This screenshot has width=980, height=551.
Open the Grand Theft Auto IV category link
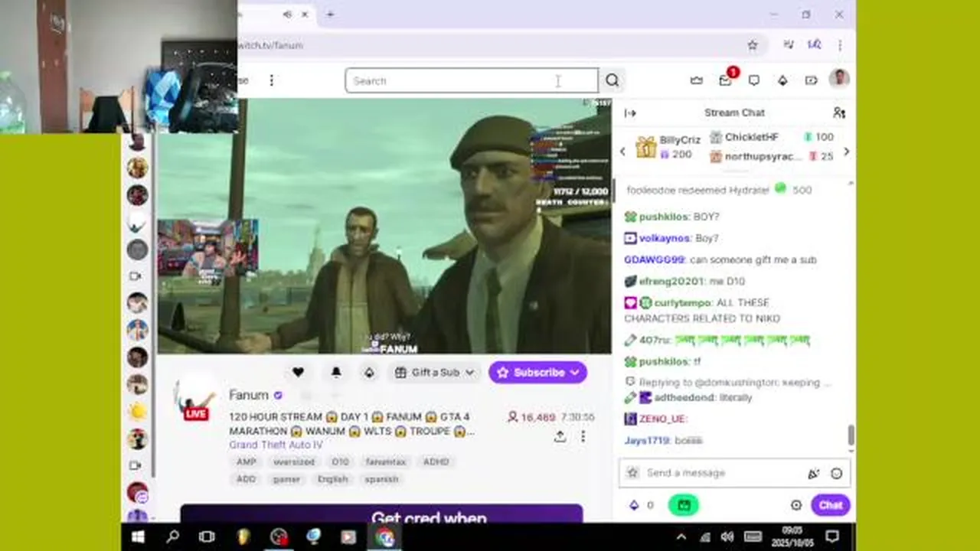click(276, 445)
